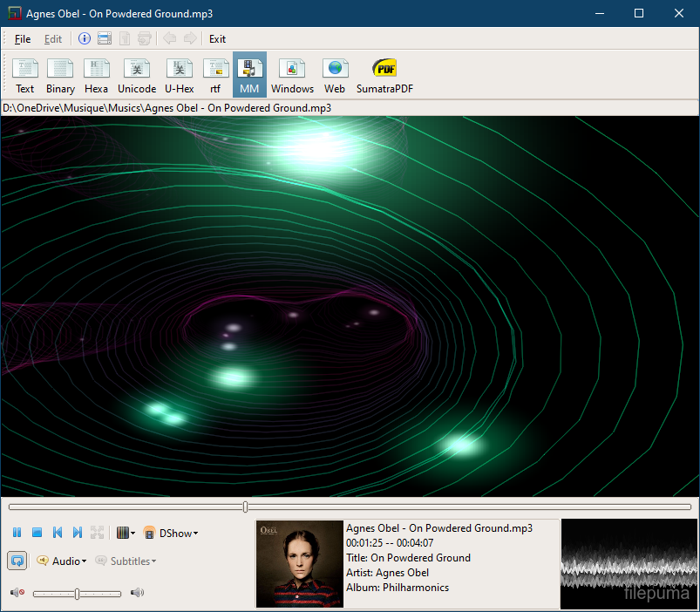Viewport: 700px width, 612px height.
Task: Skip to the next track
Action: 77,533
